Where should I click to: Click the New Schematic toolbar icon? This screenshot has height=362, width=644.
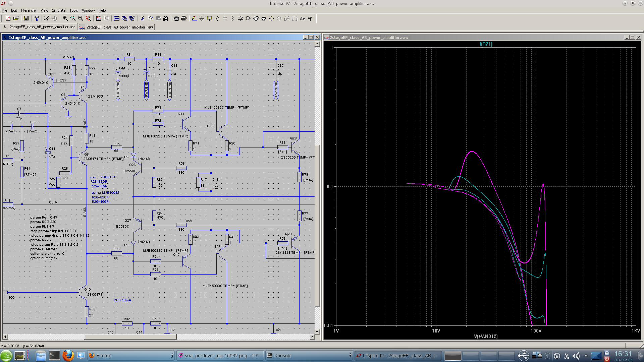(x=8, y=18)
